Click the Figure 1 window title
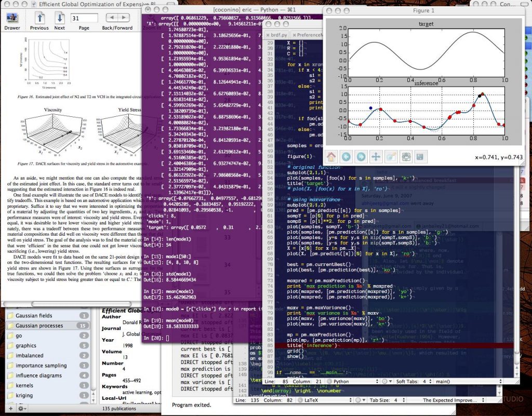 click(x=423, y=10)
